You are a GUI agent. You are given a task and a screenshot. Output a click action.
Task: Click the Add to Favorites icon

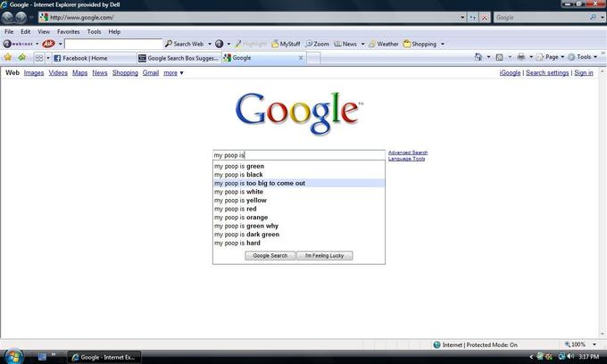(x=22, y=58)
